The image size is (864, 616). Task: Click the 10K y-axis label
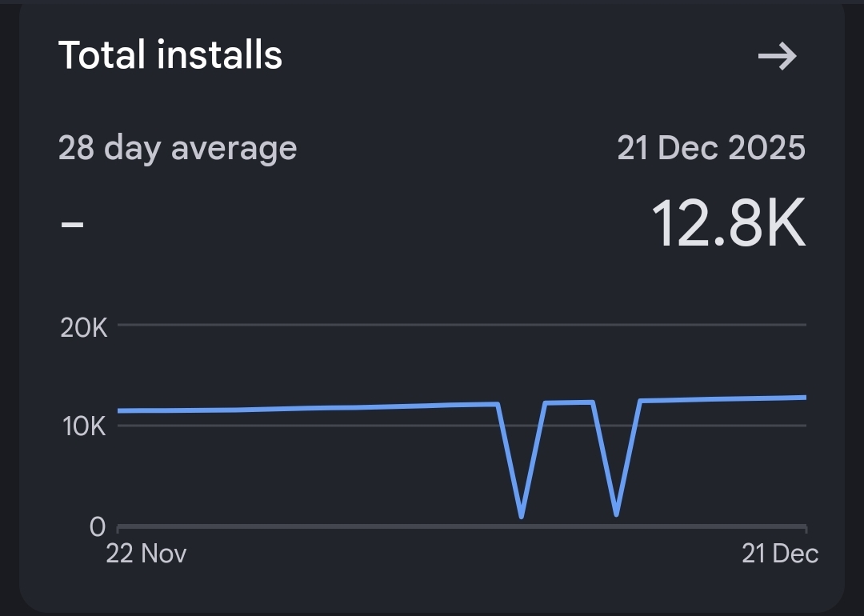point(84,426)
